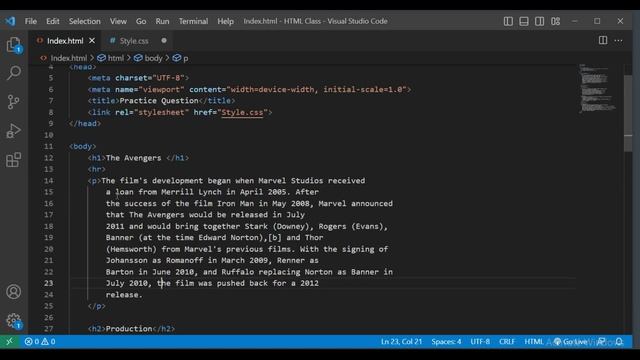
Task: Toggle the primary side bar layout
Action: (x=508, y=21)
